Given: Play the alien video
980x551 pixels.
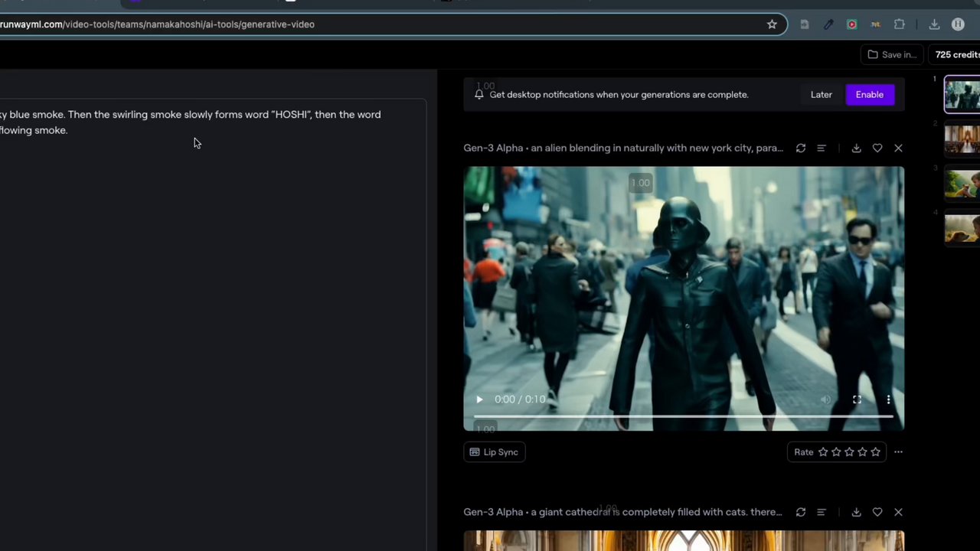Looking at the screenshot, I should 479,399.
